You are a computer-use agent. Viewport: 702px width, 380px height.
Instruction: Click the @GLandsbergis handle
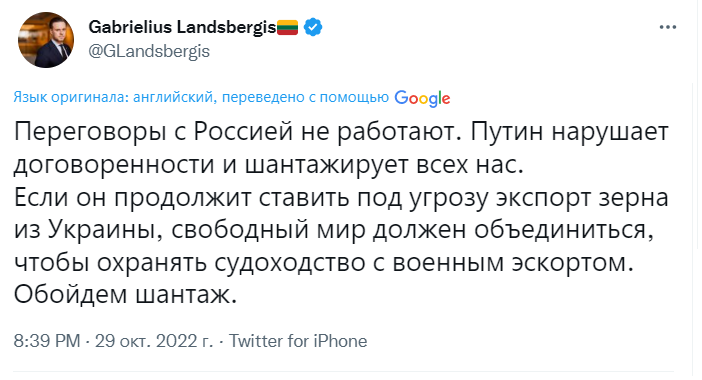149,51
